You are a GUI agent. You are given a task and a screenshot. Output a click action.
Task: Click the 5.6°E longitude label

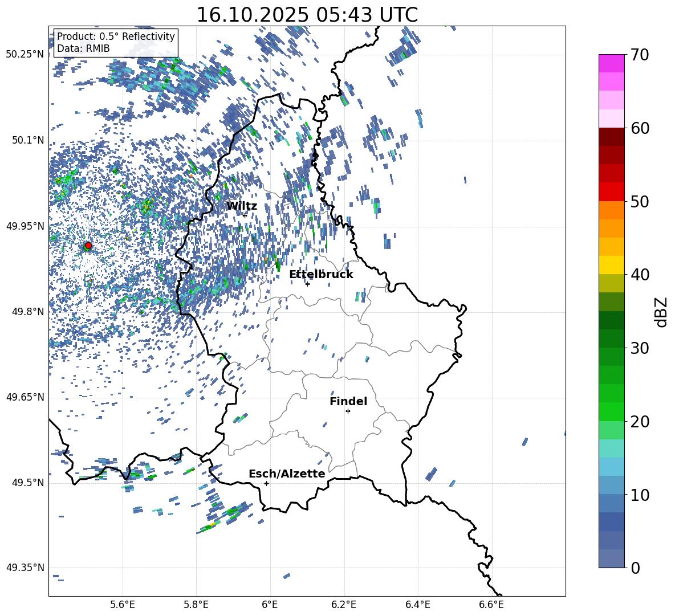(122, 605)
